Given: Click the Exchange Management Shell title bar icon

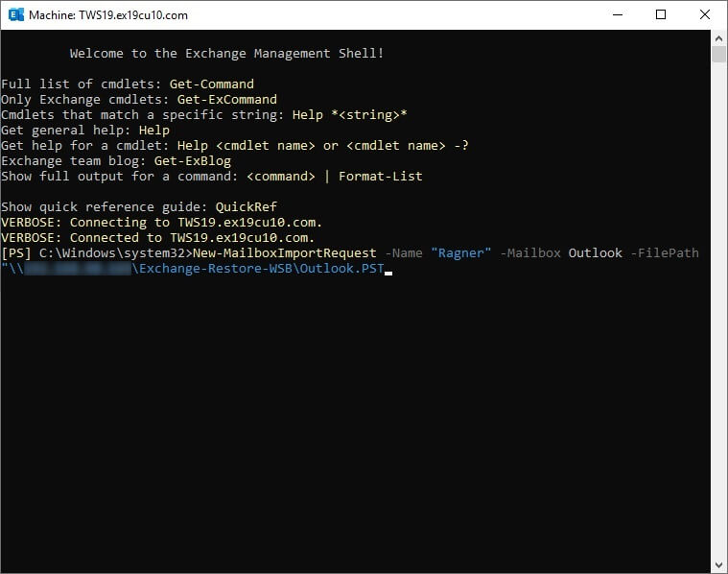Looking at the screenshot, I should pos(15,14).
